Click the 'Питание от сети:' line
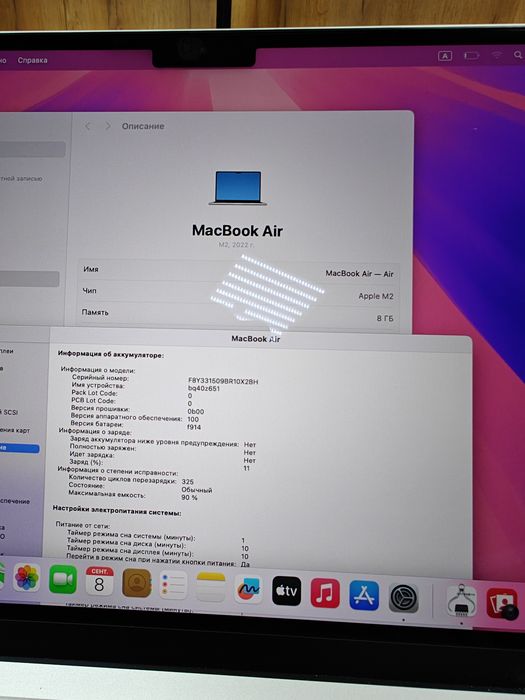Viewport: 525px width, 700px height. (x=82, y=525)
